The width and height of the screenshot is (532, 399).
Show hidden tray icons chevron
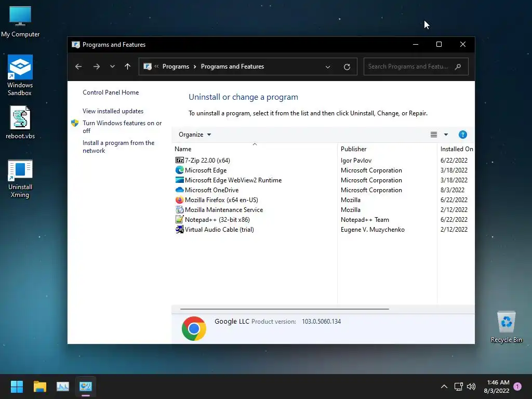(444, 387)
